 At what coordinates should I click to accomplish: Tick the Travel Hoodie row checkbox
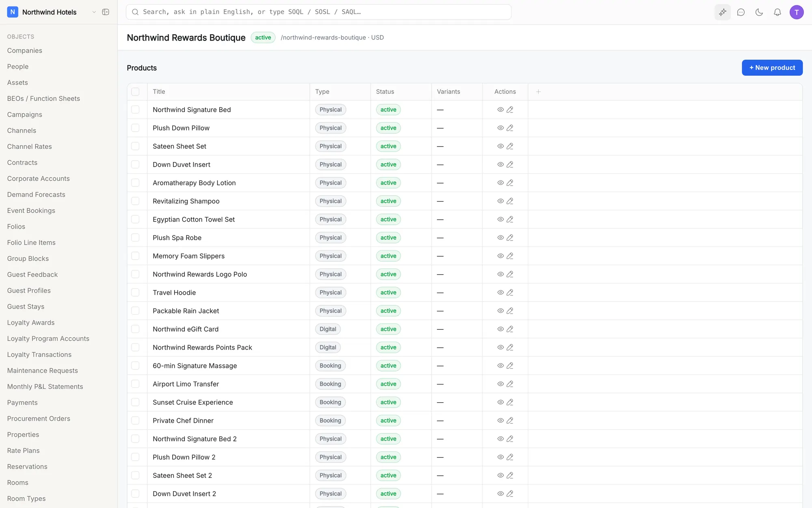point(135,293)
